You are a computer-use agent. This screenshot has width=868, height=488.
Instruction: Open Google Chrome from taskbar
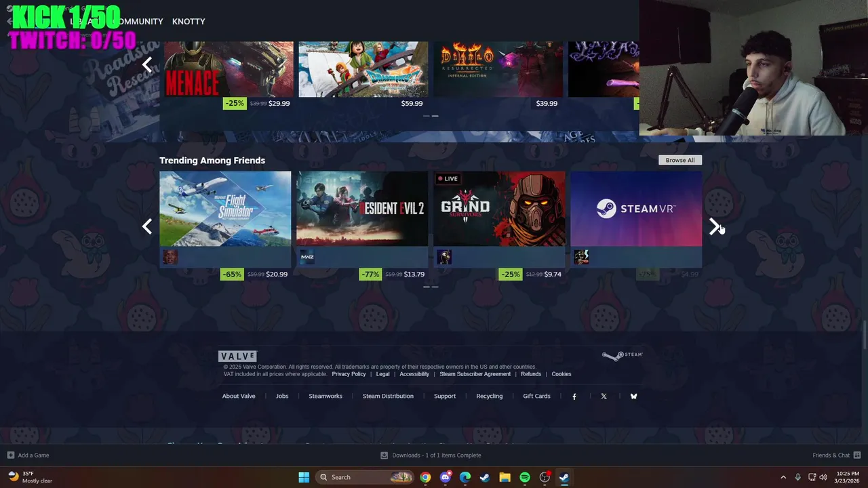click(x=425, y=477)
